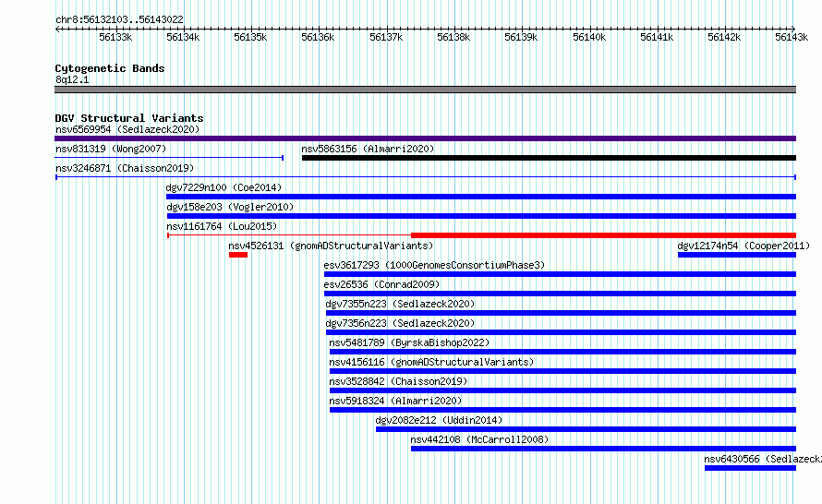Click the nsv6430566 variant label

tap(763, 459)
